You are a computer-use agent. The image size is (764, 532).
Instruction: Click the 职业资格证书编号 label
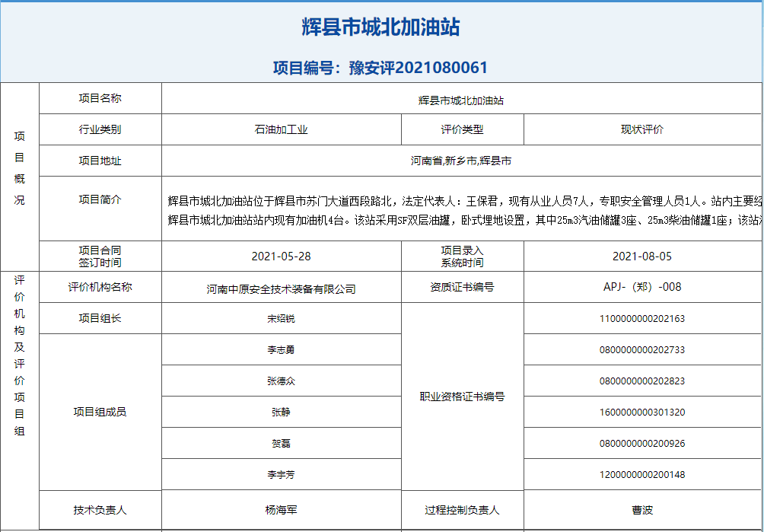[x=462, y=397]
